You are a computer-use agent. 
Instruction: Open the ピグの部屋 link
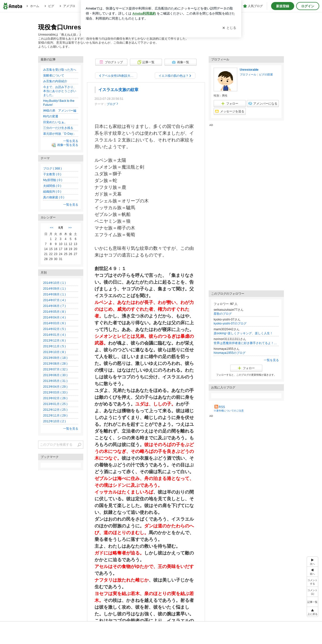(x=266, y=75)
